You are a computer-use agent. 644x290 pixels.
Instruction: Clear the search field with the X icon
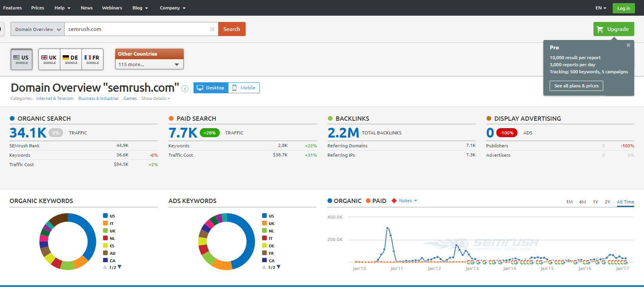tap(212, 29)
